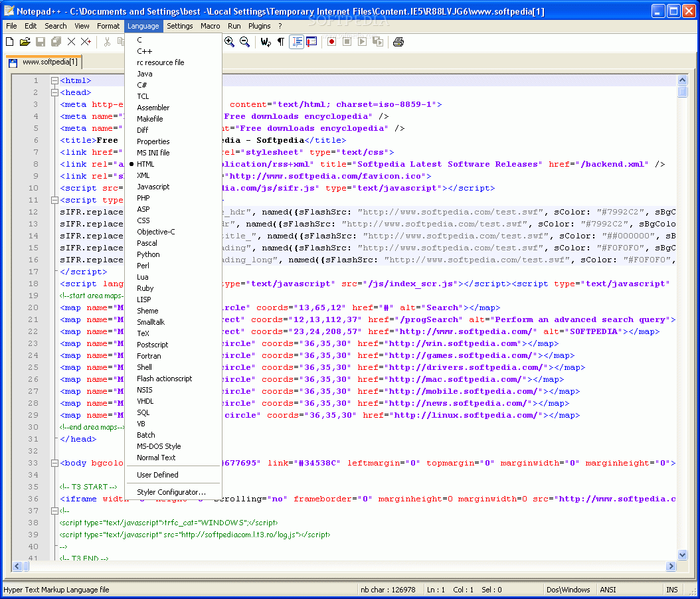
Task: Click the vertical scrollbar down arrow
Action: 682,555
